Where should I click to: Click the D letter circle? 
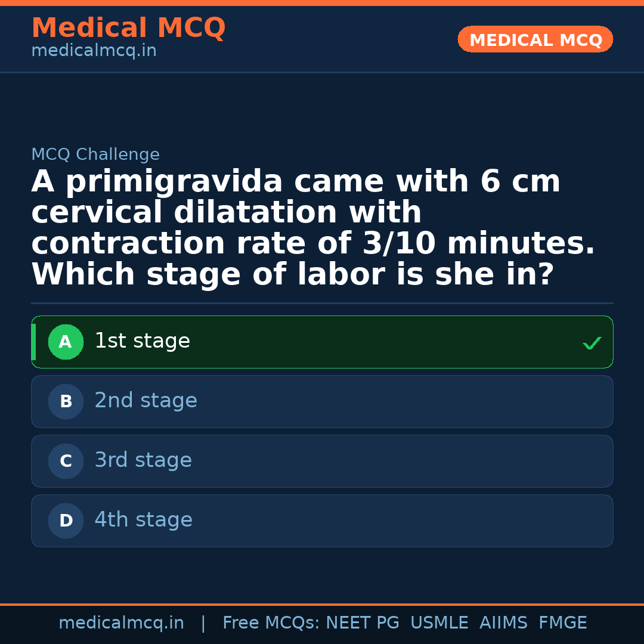[x=66, y=521]
